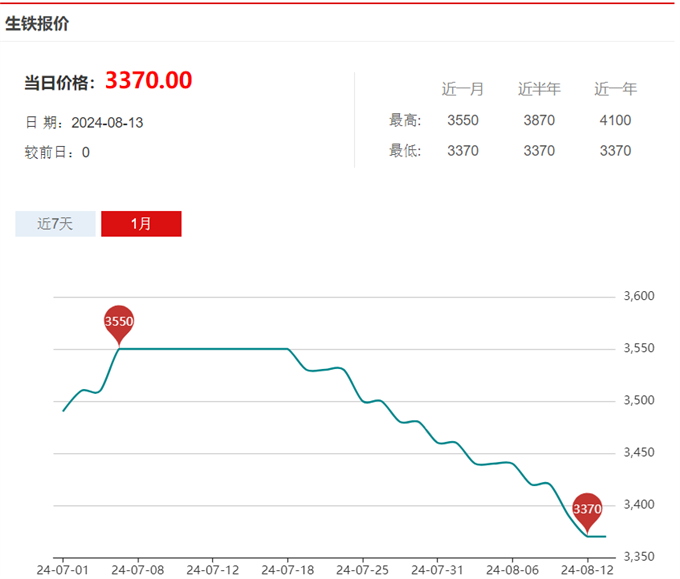
Task: Click the 24-08-06 axis label
Action: 512,570
